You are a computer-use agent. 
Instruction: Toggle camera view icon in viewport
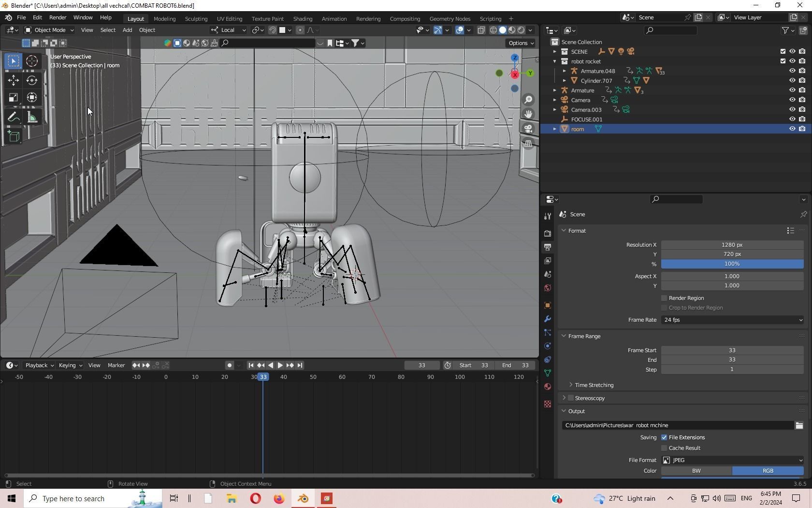coord(528,129)
